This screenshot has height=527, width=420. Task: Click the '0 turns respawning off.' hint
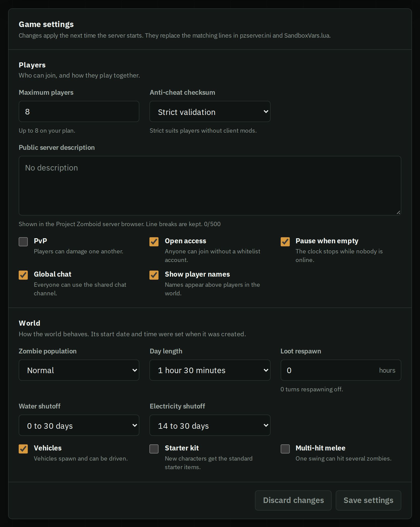[x=312, y=389]
